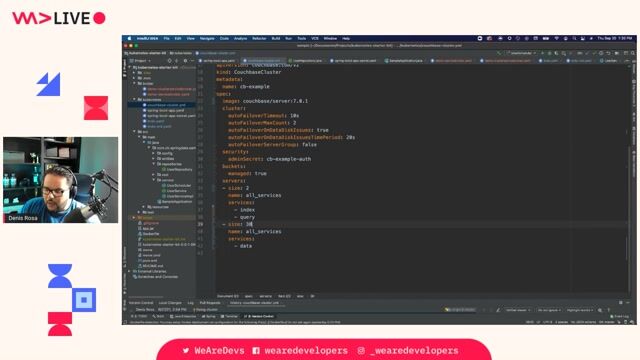640x360 pixels.
Task: Click the diff viewer settings icon near Highlight words
Action: pyautogui.click(x=600, y=310)
